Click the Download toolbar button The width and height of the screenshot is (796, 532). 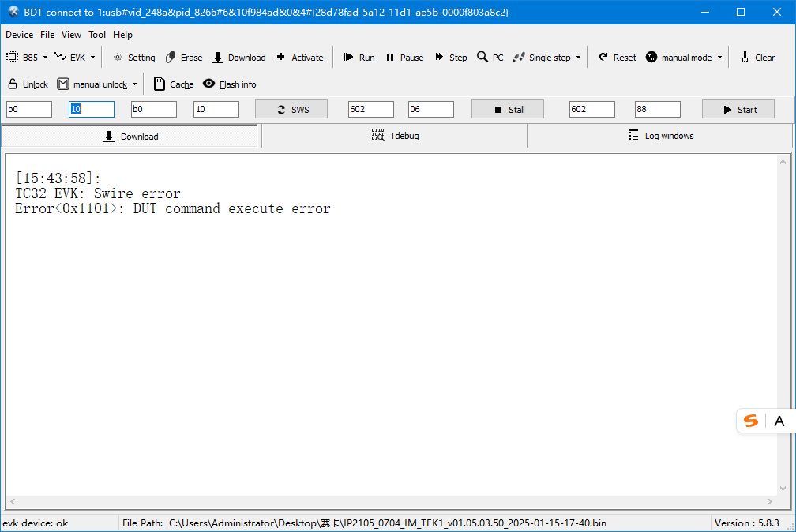coord(239,58)
